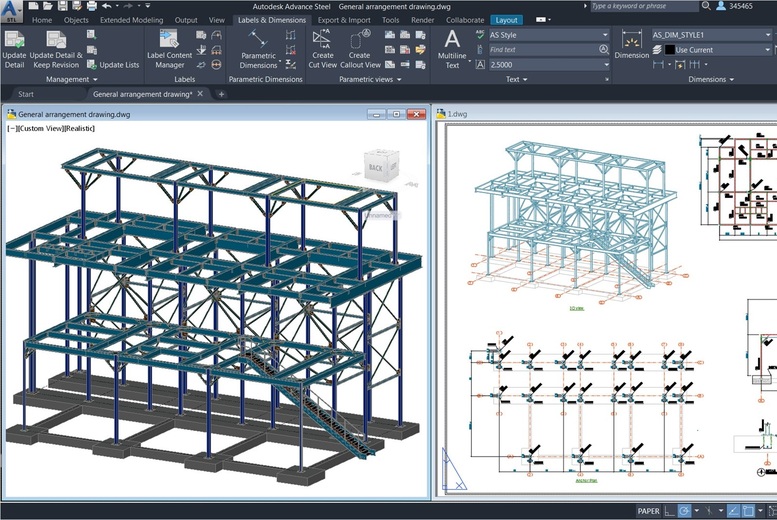Click the linear dimension icon in Dimensions panel
The image size is (777, 520).
pyautogui.click(x=658, y=64)
